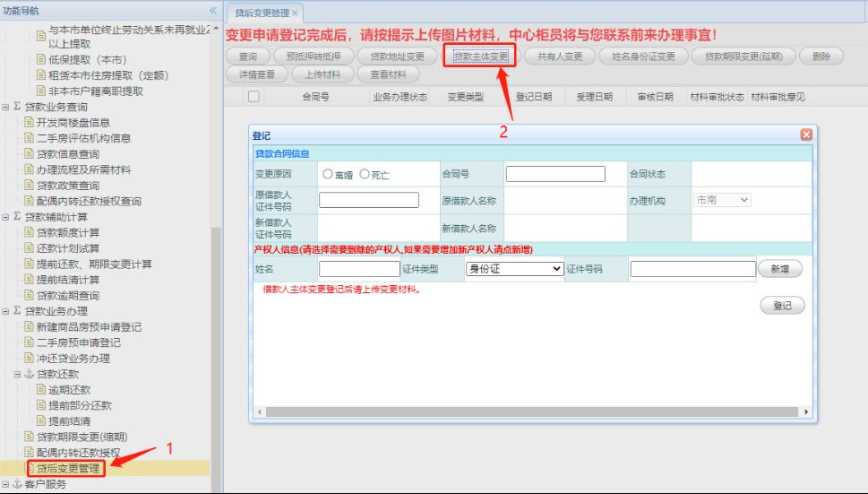Image resolution: width=868 pixels, height=494 pixels.
Task: Sort by the 业务办理状态 column header
Action: 400,96
